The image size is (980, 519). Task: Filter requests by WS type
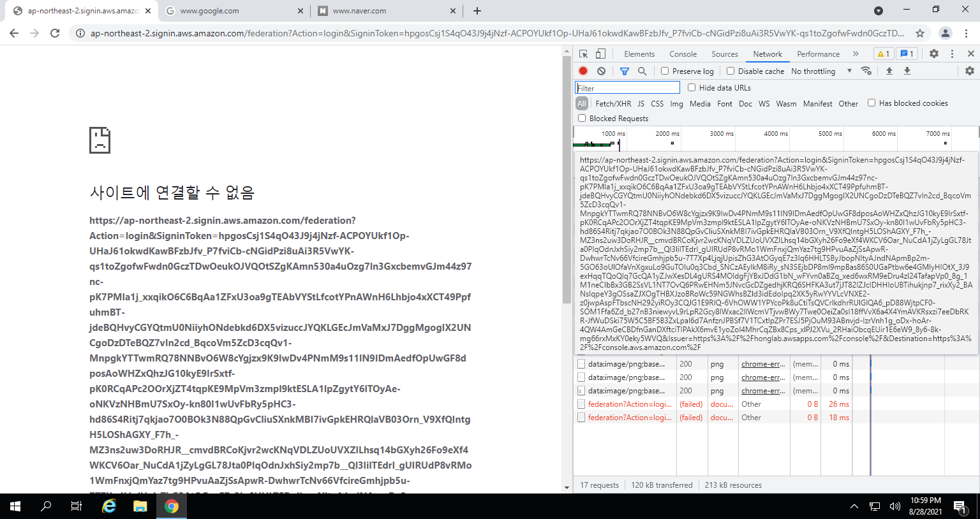coord(764,103)
